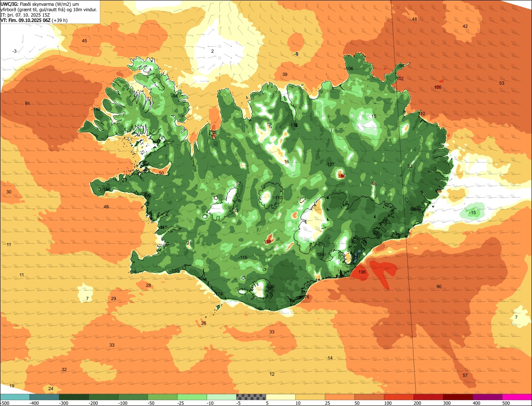The width and height of the screenshot is (532, 406).
Task: Click the value -116 in south Iceland
Action: point(243,258)
